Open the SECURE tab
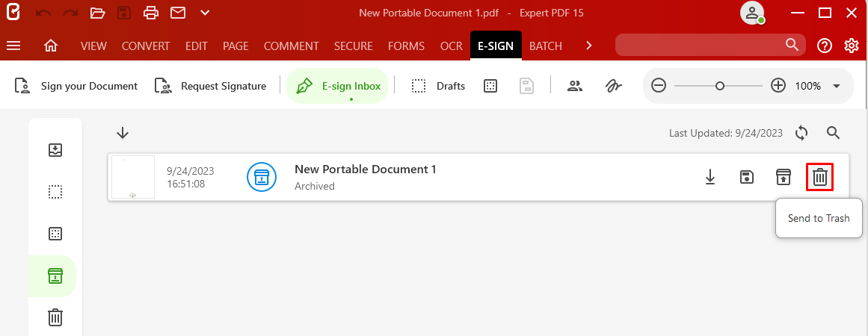This screenshot has width=868, height=336. coord(353,46)
